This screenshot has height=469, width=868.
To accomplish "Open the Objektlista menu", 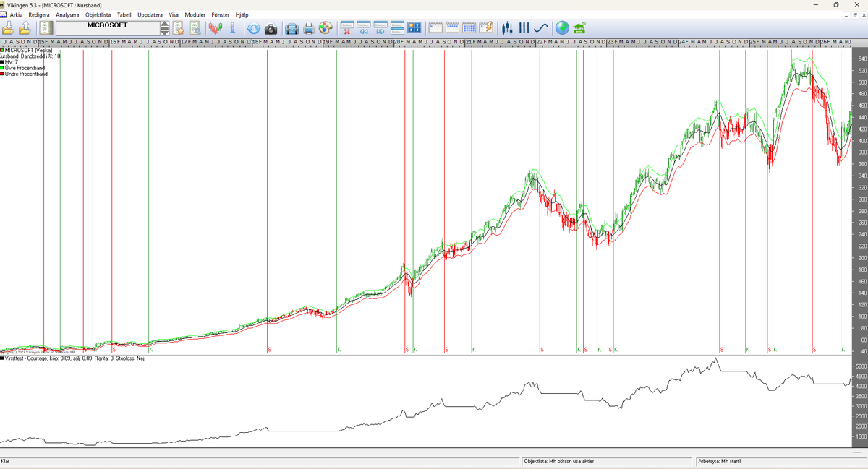I will (98, 14).
